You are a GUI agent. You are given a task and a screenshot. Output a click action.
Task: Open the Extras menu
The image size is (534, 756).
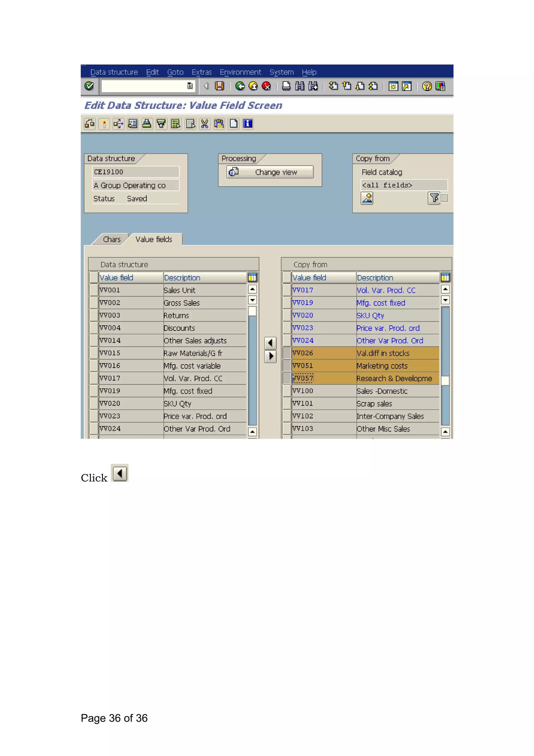(201, 72)
